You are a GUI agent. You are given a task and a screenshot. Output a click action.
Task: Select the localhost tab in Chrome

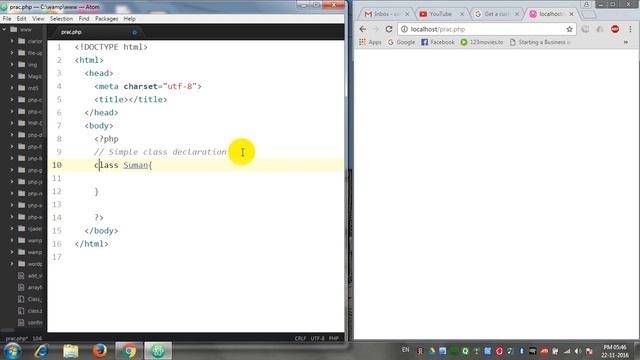(551, 14)
